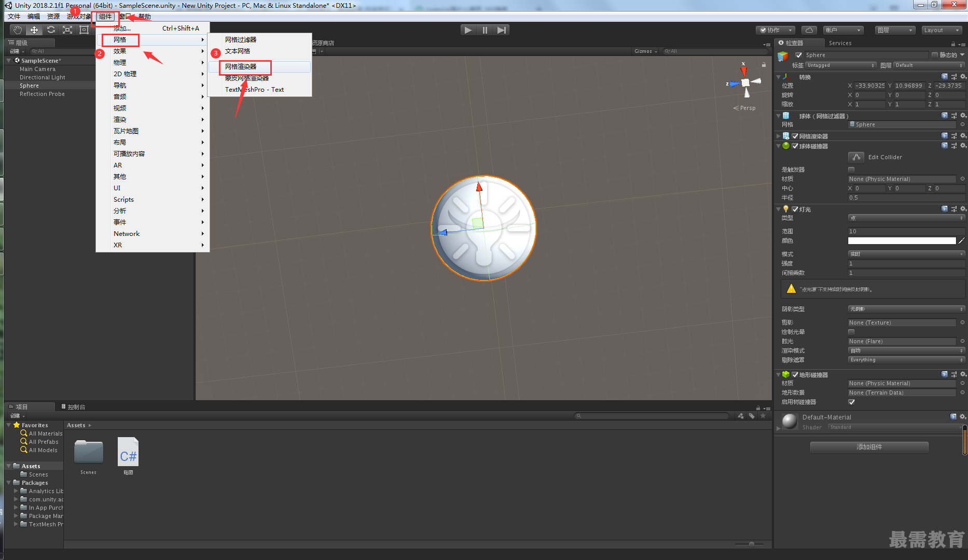
Task: Disable the Terrain Collider component checkbox
Action: pyautogui.click(x=795, y=375)
